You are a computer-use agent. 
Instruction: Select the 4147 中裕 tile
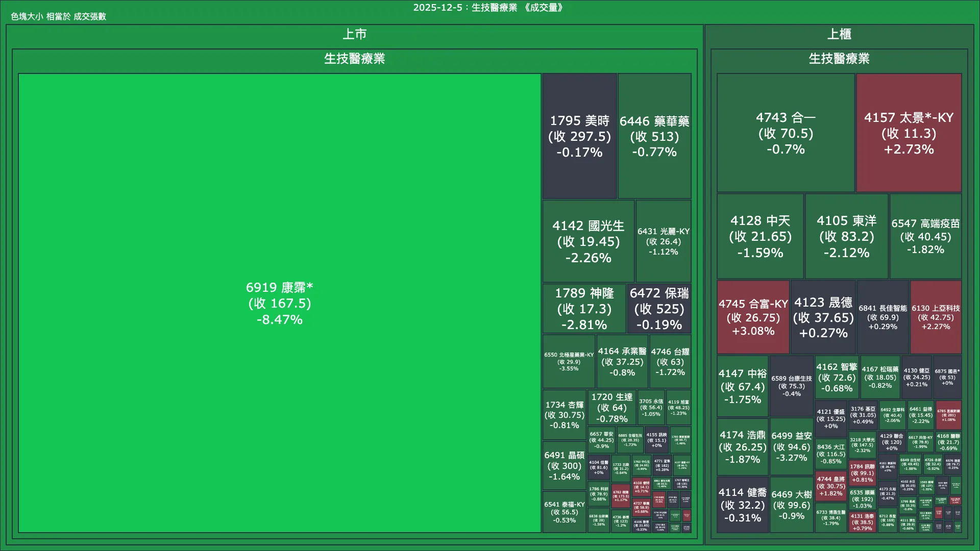(x=742, y=386)
